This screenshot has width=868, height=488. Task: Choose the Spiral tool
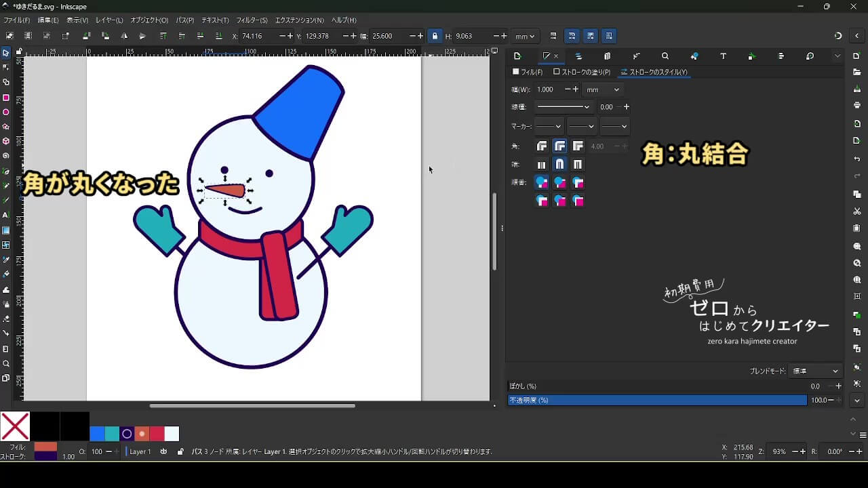[6, 156]
